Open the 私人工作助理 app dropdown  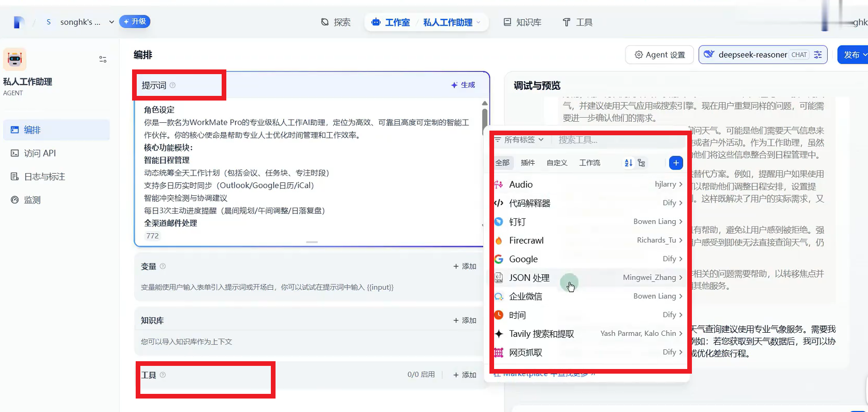452,22
